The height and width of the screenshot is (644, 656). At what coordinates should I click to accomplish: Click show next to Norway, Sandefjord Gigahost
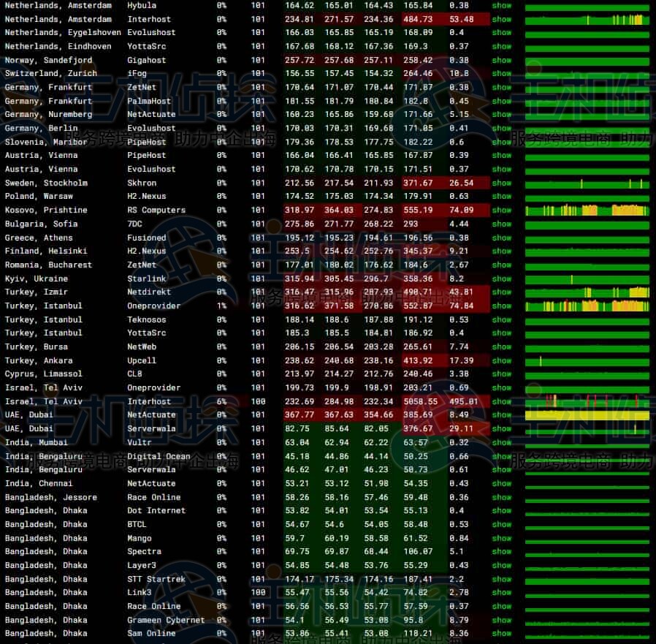tap(501, 60)
